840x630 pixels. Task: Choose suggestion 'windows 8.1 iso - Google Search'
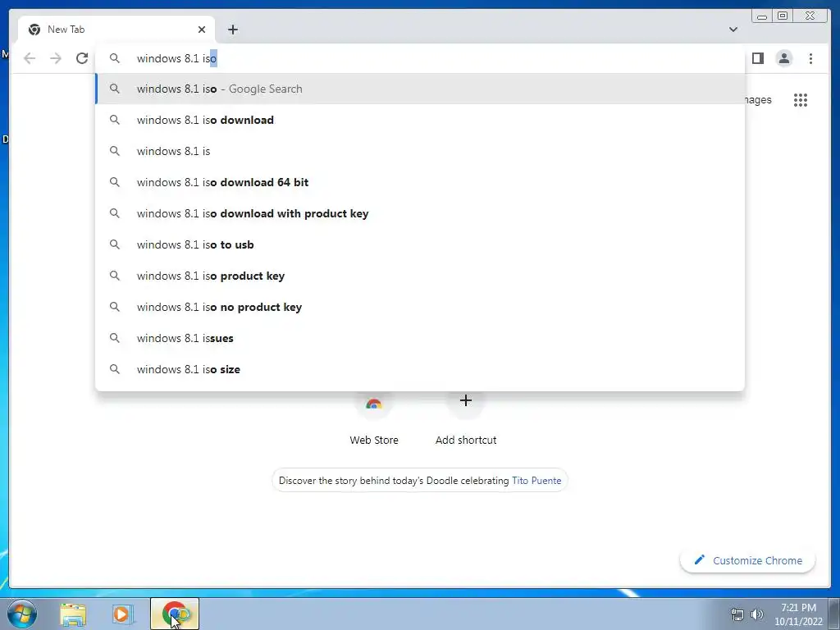click(420, 89)
